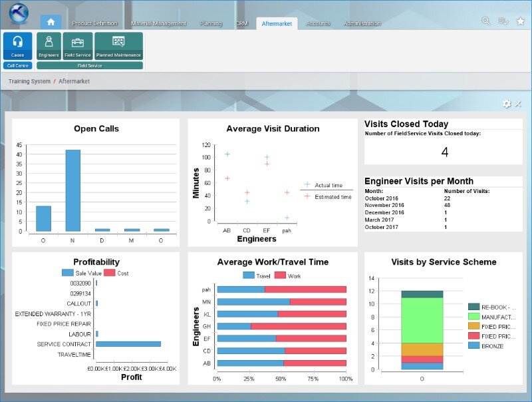Open the task list checkmark icon
This screenshot has width=532, height=402.
(x=503, y=22)
